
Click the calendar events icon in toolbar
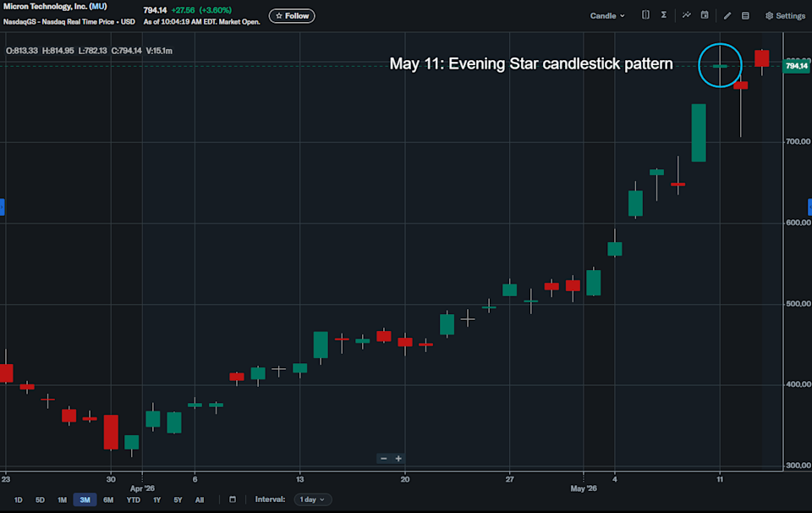[x=705, y=15]
